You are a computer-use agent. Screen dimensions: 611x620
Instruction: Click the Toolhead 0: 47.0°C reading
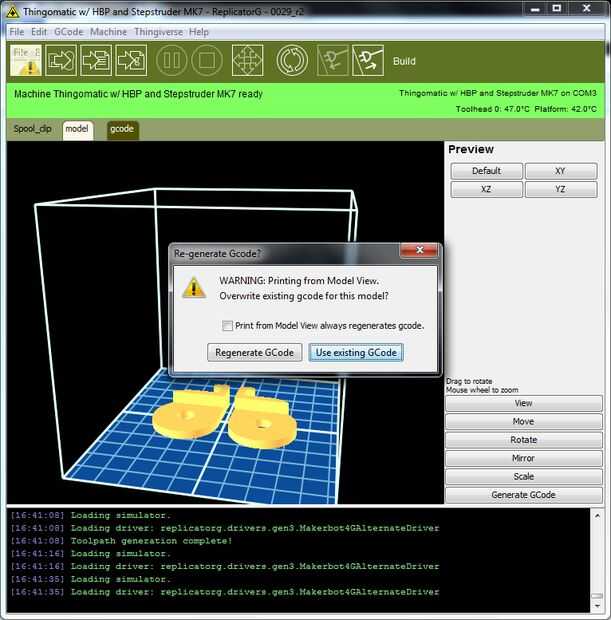[492, 109]
